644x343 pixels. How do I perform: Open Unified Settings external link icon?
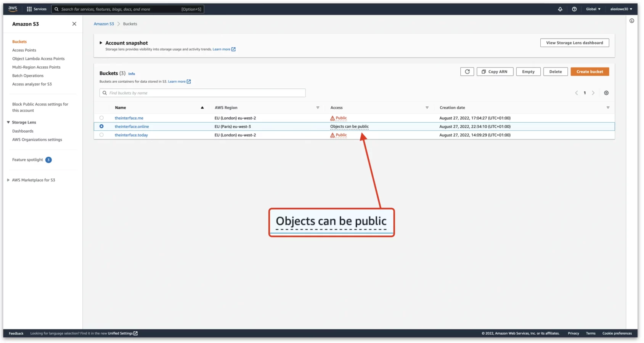tap(135, 333)
